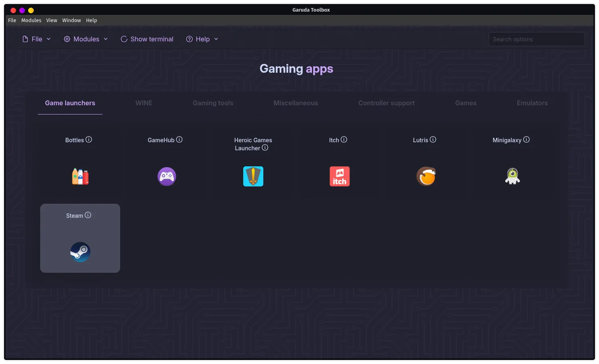Open Modules in the menu bar
599x364 pixels.
tap(31, 20)
